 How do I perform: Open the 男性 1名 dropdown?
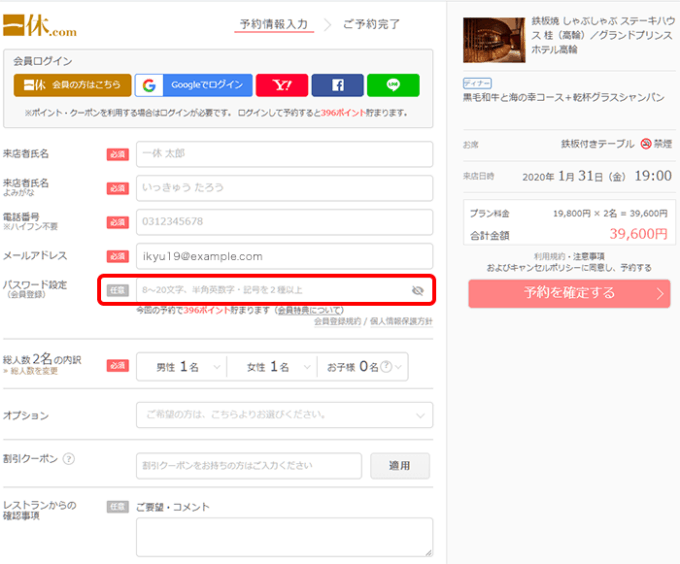click(182, 367)
